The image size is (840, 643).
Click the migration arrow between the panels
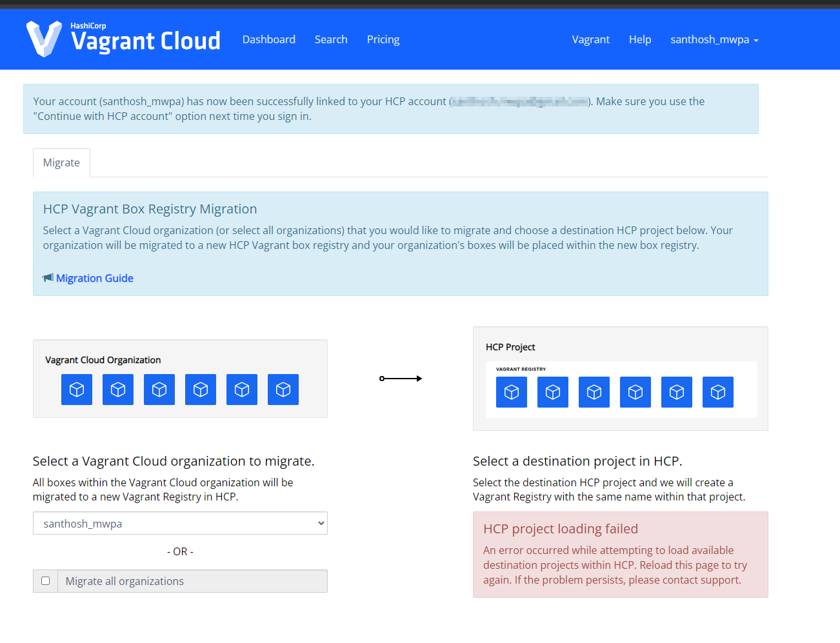[x=401, y=379]
